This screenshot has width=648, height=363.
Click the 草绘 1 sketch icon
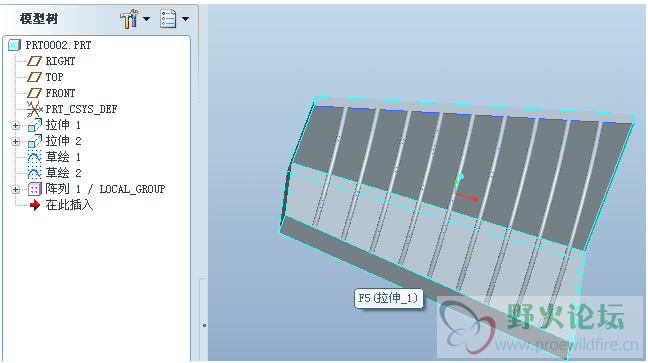coord(34,157)
